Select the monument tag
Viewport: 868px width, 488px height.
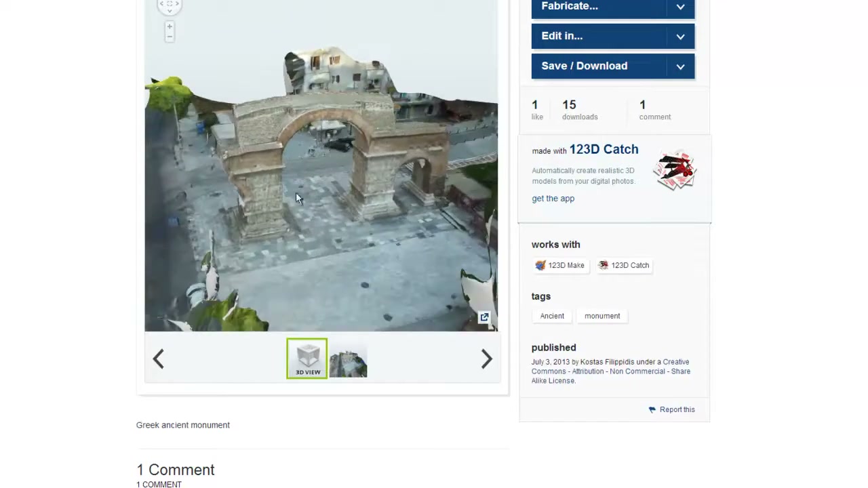pyautogui.click(x=602, y=316)
